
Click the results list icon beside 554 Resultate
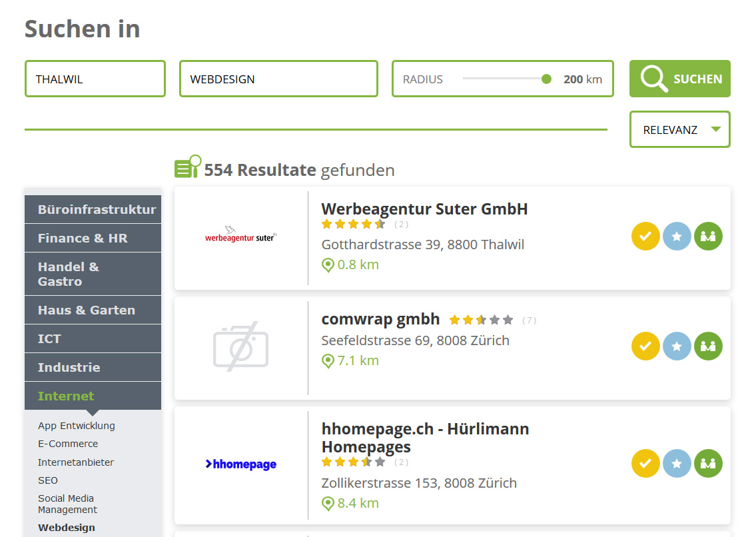pos(188,167)
